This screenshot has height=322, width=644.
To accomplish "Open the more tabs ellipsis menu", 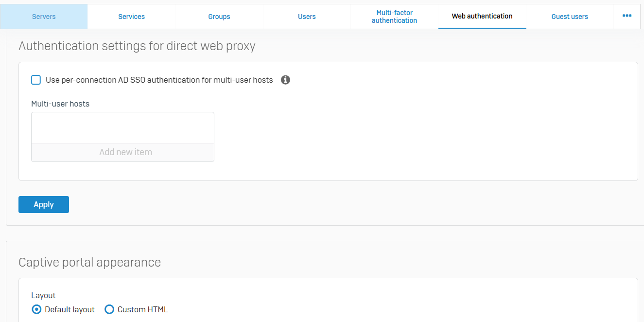I will [627, 16].
